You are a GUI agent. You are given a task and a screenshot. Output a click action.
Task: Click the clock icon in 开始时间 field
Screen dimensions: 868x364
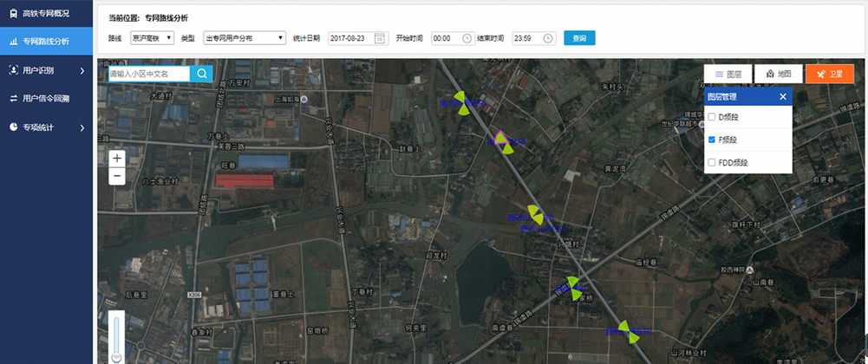pos(467,38)
